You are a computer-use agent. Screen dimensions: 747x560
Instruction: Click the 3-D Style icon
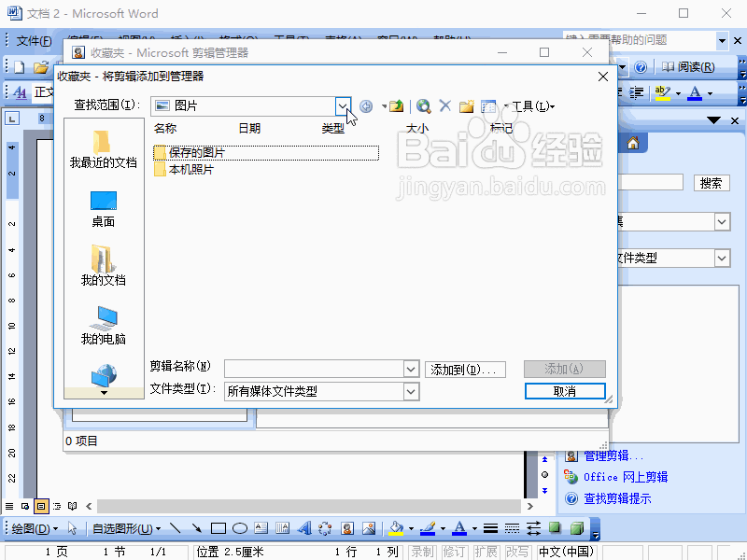click(577, 528)
